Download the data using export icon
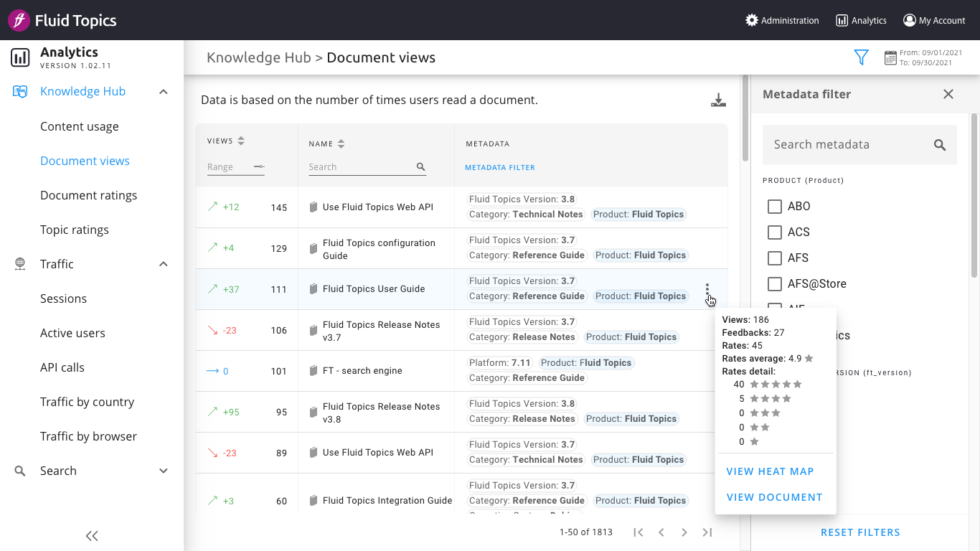The height and width of the screenshot is (551, 980). (718, 100)
